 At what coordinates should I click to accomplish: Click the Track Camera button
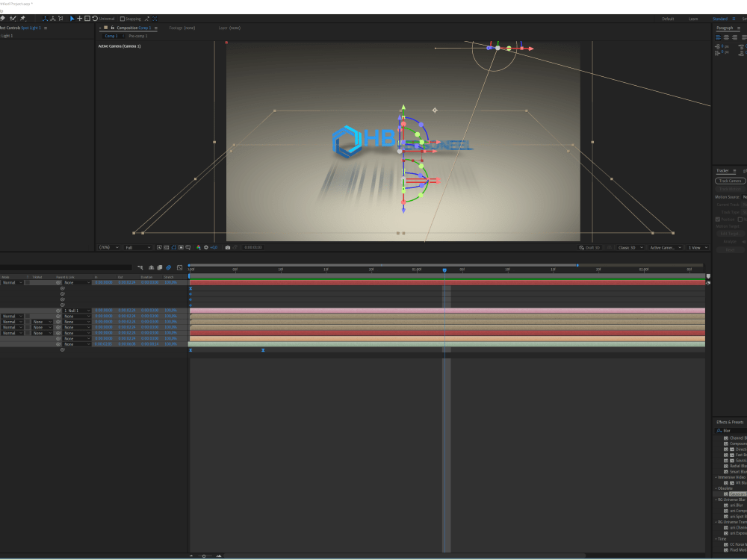click(730, 181)
